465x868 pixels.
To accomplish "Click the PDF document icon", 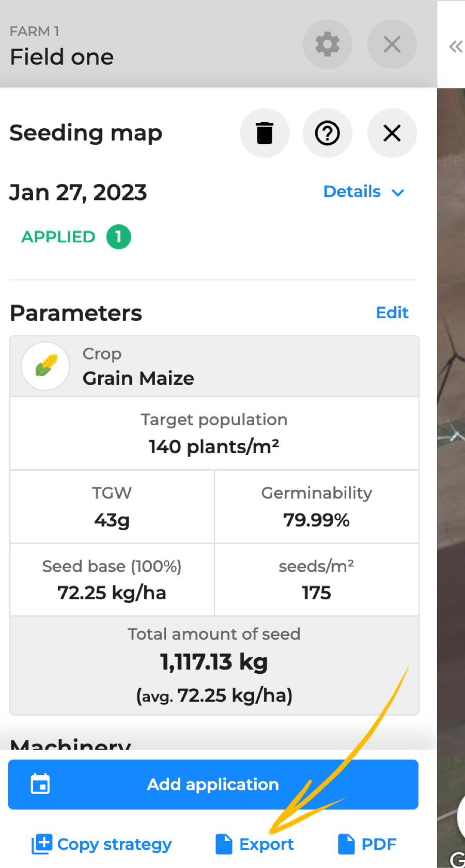I will tap(346, 844).
